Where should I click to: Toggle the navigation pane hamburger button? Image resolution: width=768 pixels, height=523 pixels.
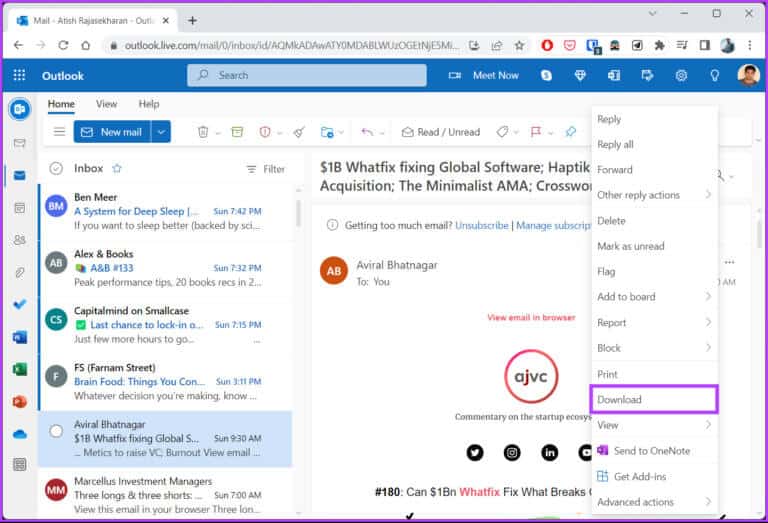(x=59, y=132)
